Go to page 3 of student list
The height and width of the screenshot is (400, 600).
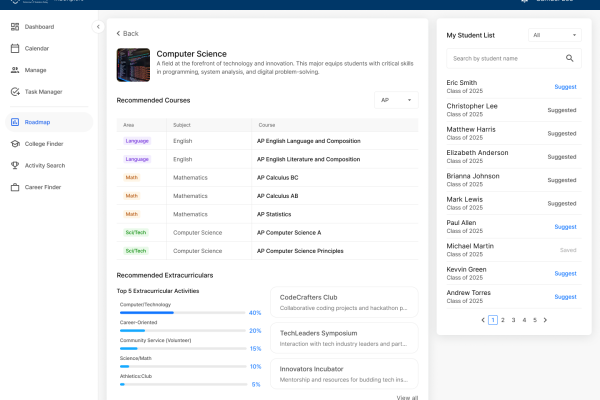pyautogui.click(x=514, y=320)
